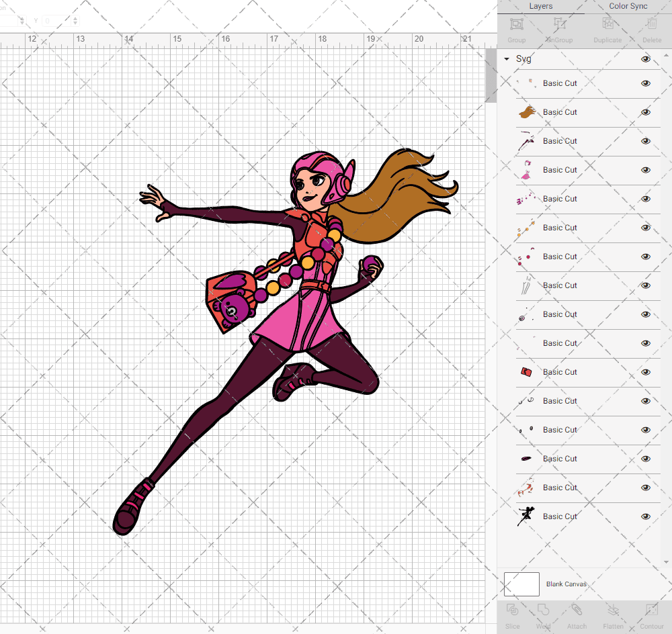The image size is (672, 634).
Task: Click the Delete trash icon
Action: click(x=651, y=23)
